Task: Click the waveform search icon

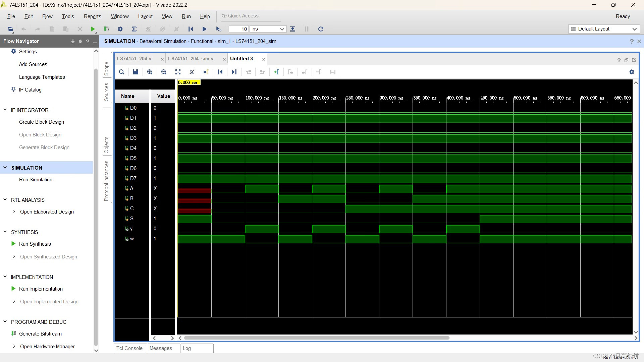Action: [x=122, y=72]
